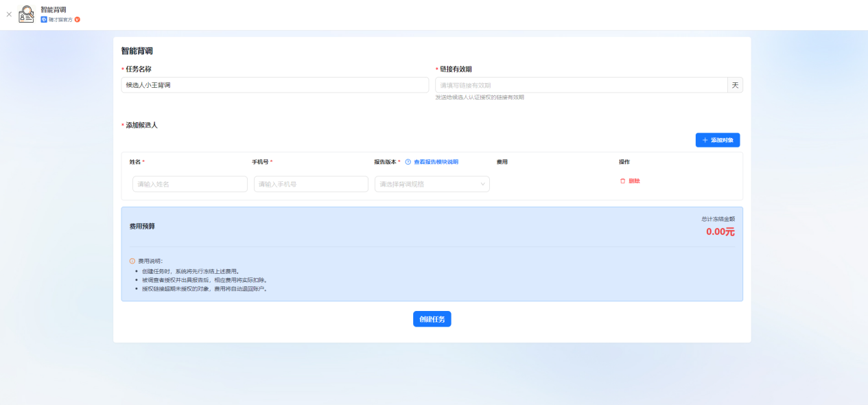Screen dimensions: 868x405
Task: Click the 请输入姓名 name field
Action: point(190,184)
